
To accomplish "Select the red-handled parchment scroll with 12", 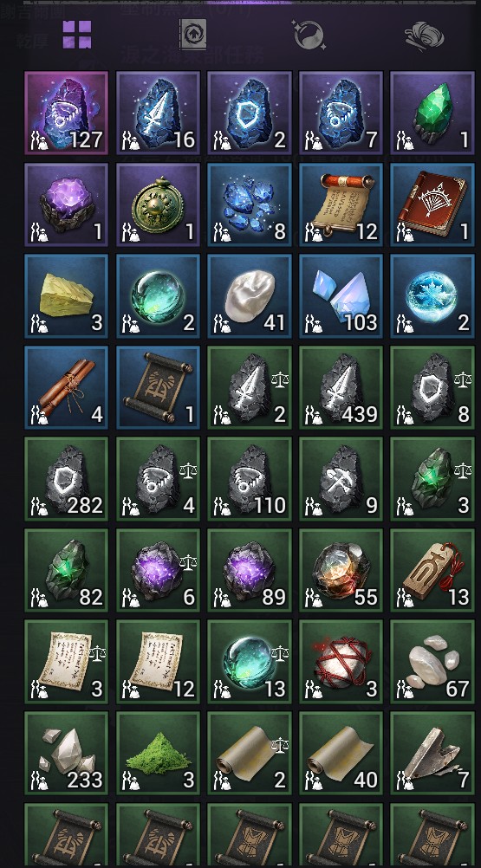I will (x=341, y=204).
